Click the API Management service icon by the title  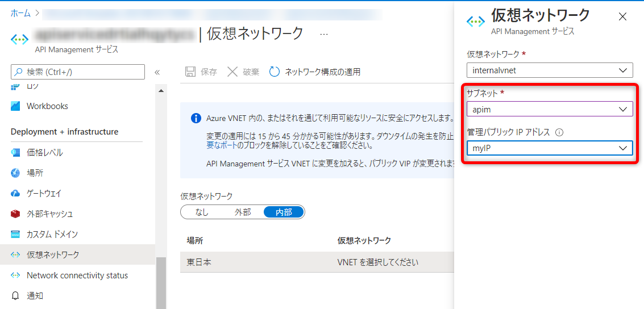(x=19, y=40)
